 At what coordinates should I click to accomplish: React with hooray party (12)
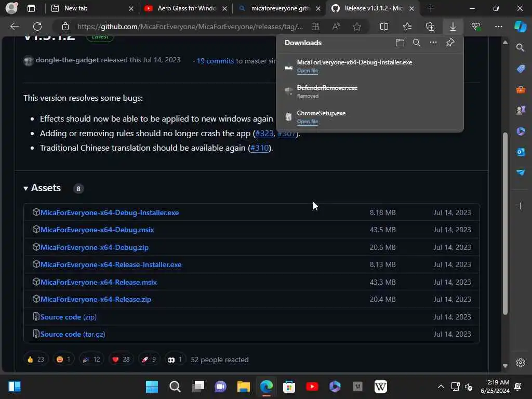91,360
